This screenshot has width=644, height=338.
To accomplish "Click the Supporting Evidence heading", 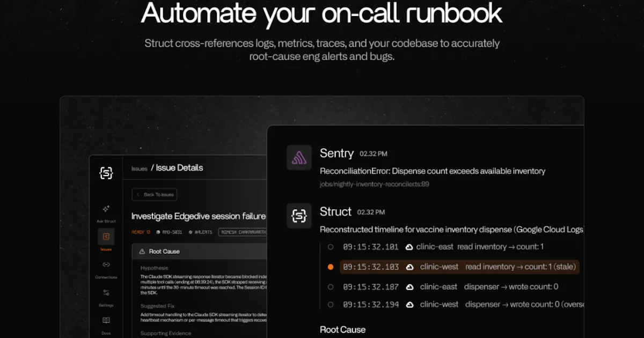I will 166,333.
